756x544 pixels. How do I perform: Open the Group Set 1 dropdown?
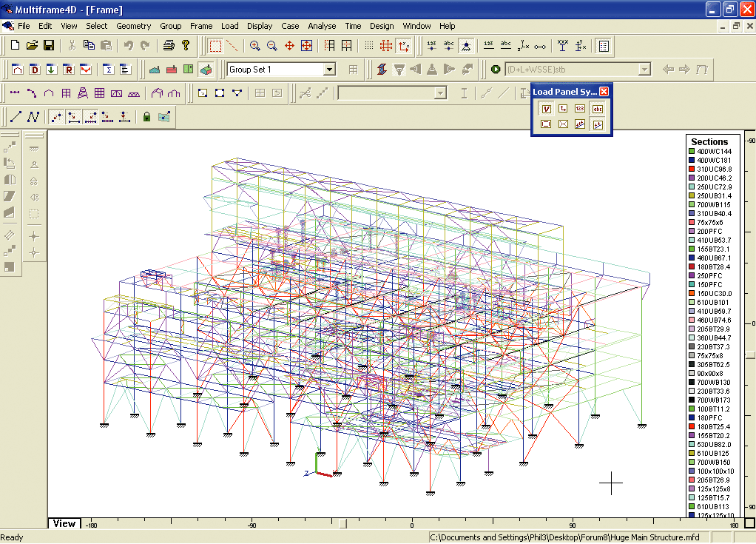(x=330, y=70)
